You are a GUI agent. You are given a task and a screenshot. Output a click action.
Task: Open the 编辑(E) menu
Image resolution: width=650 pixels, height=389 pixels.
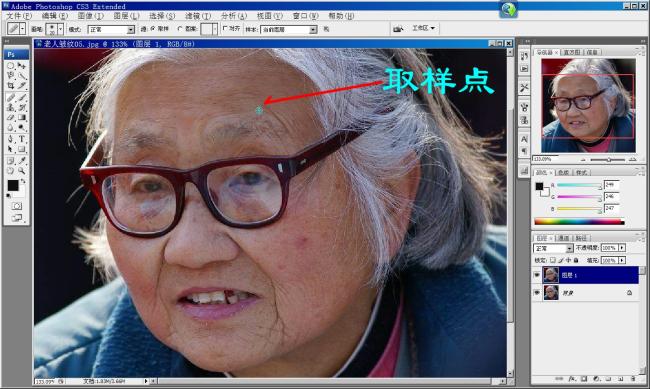(x=55, y=16)
